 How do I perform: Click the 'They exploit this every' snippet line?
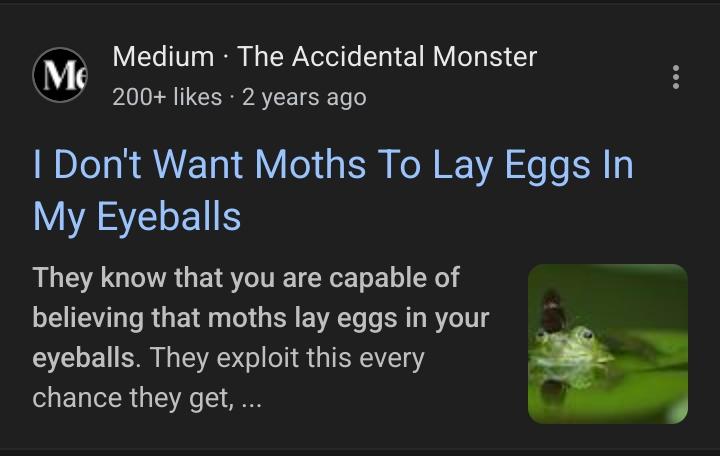click(287, 358)
